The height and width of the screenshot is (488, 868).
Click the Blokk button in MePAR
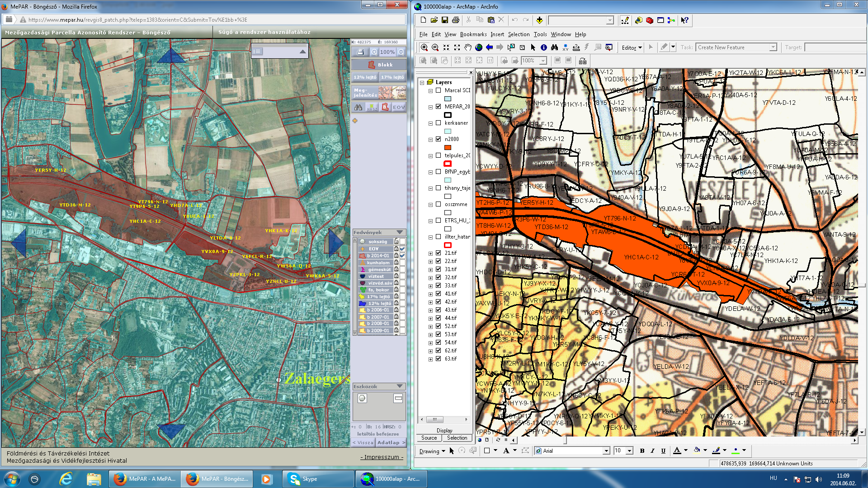tap(379, 65)
